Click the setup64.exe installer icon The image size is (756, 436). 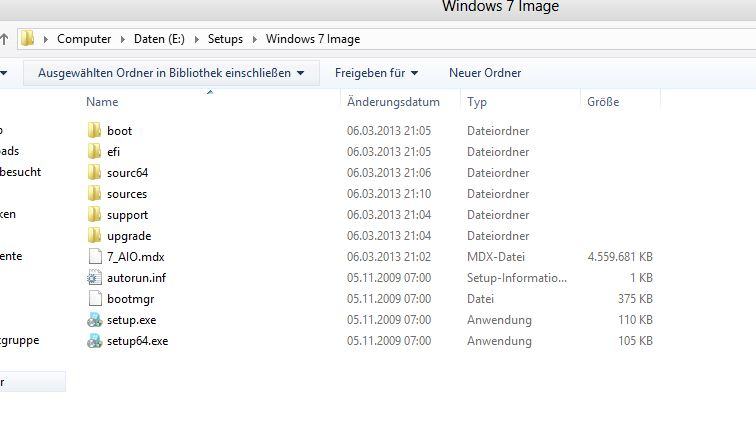94,341
